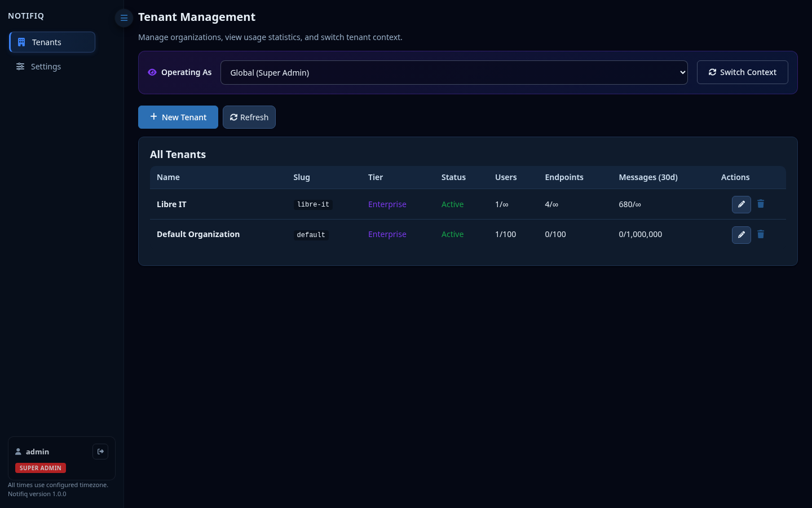812x508 pixels.
Task: Click the Endpoints column header
Action: coord(564,177)
